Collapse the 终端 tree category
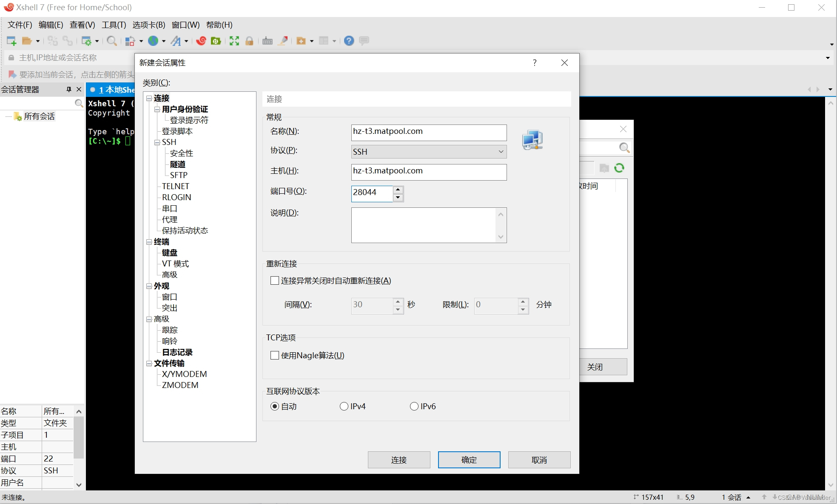Viewport: 837px width, 504px height. (149, 242)
